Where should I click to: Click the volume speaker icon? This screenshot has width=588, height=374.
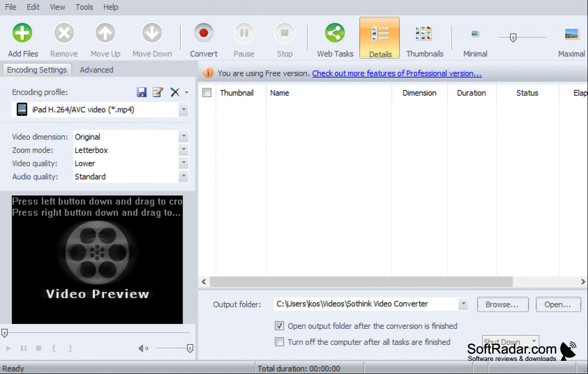pos(143,348)
